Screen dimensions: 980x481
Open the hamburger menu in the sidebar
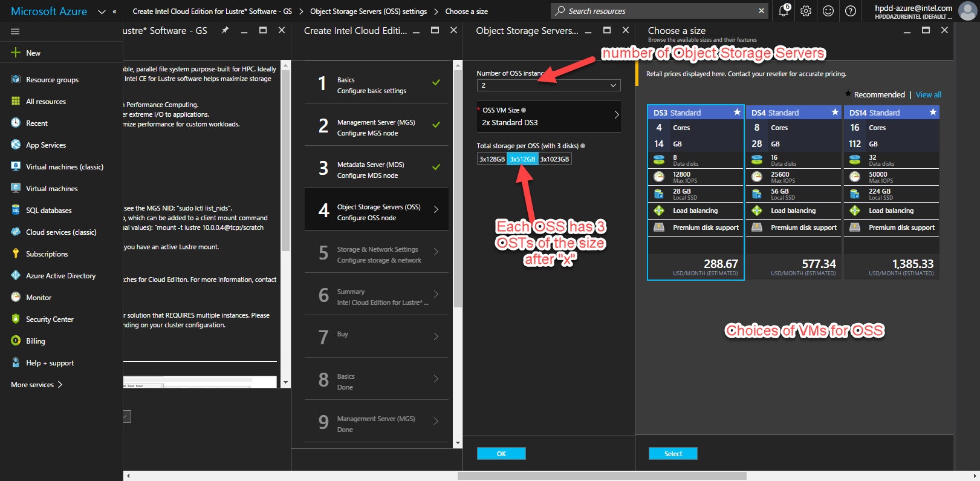coord(15,31)
